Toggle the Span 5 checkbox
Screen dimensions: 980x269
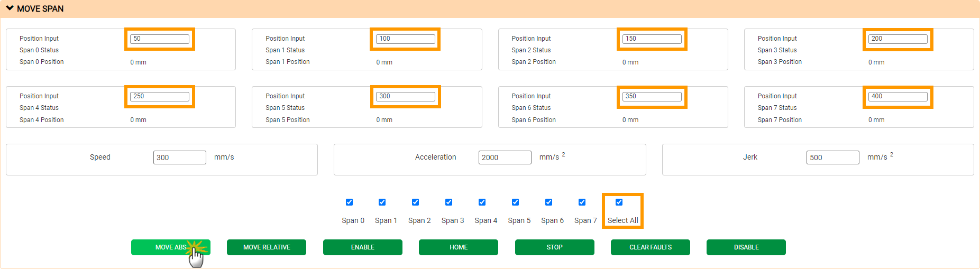(x=515, y=202)
